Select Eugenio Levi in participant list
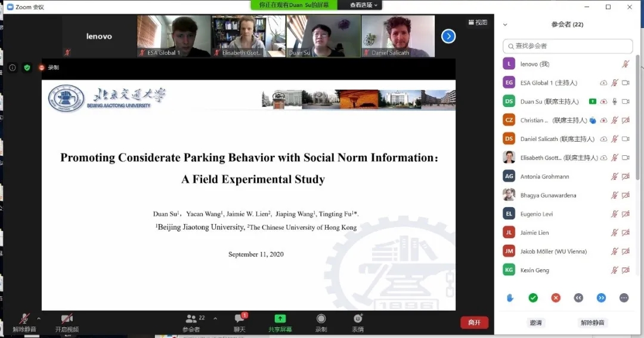Screen dimensions: 644x338 pos(568,214)
